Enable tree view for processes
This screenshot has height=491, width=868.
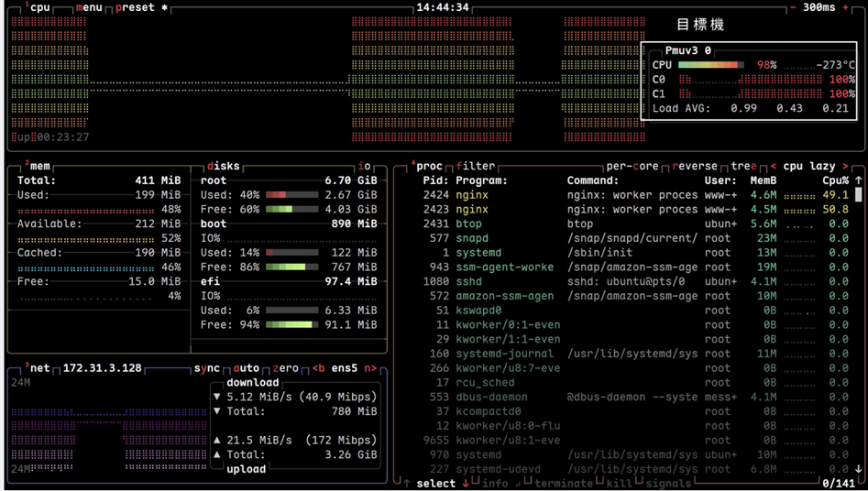click(744, 166)
